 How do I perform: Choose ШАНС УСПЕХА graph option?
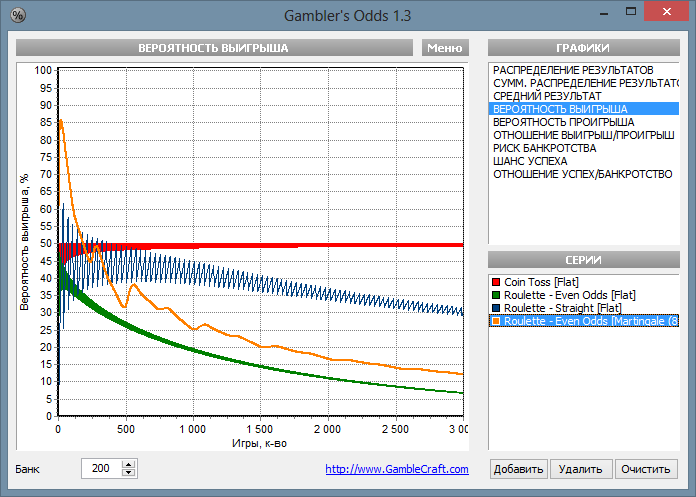click(x=530, y=160)
